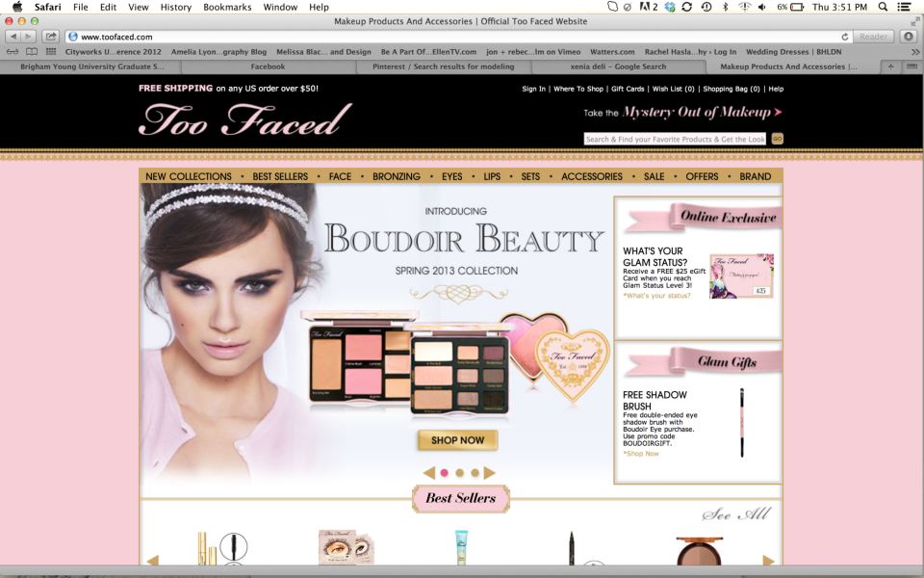Click the Safari address bar
Viewport: 924px width, 578px height.
point(457,37)
